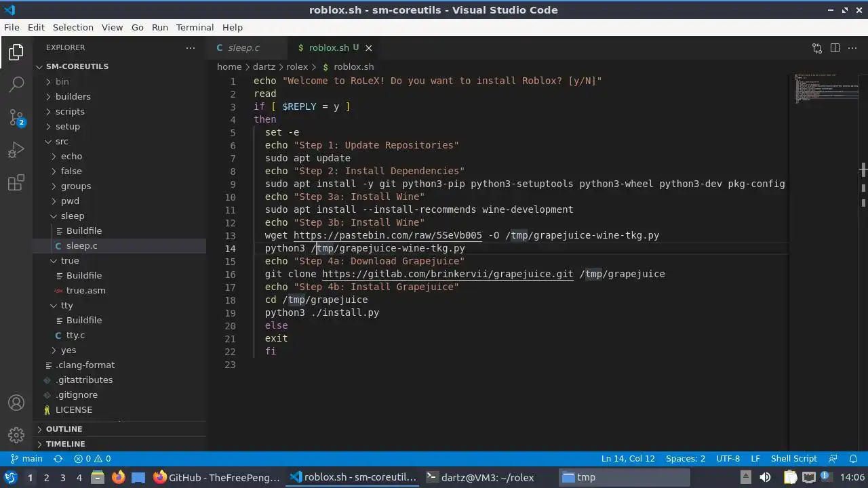Open the Extensions view
This screenshot has width=868, height=488.
(16, 182)
